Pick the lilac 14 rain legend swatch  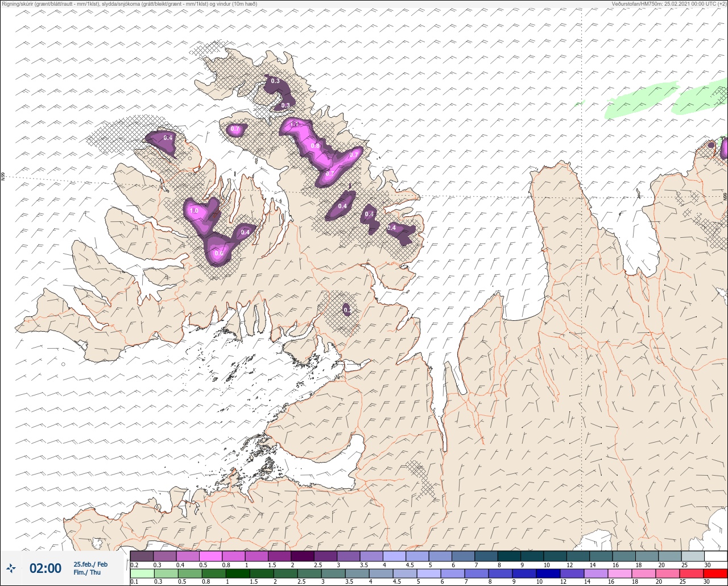595,573
